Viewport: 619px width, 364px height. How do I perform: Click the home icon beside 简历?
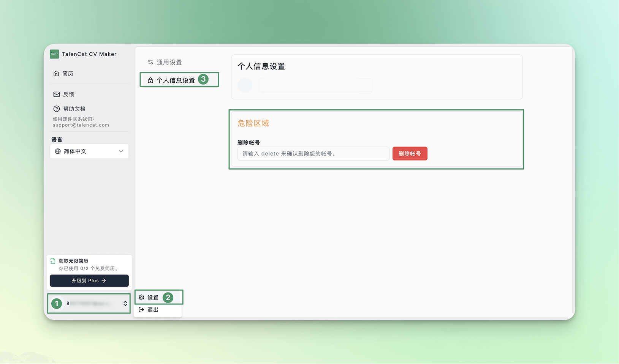[56, 74]
